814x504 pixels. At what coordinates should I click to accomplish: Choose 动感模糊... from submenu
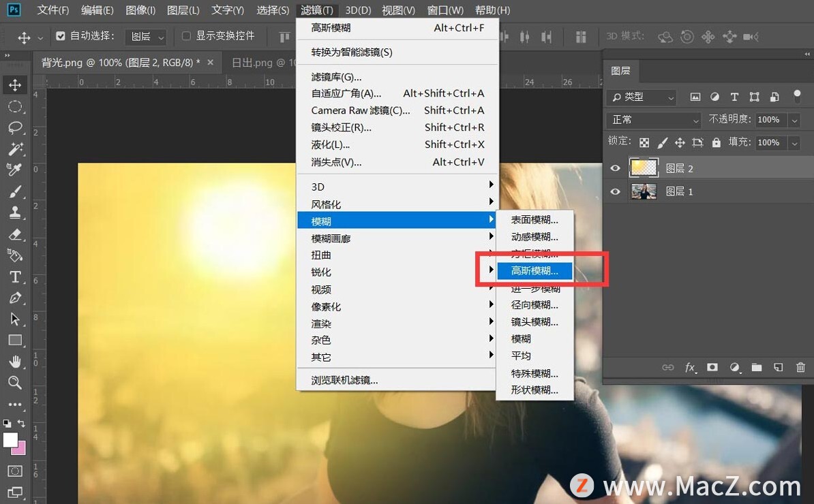[x=534, y=237]
